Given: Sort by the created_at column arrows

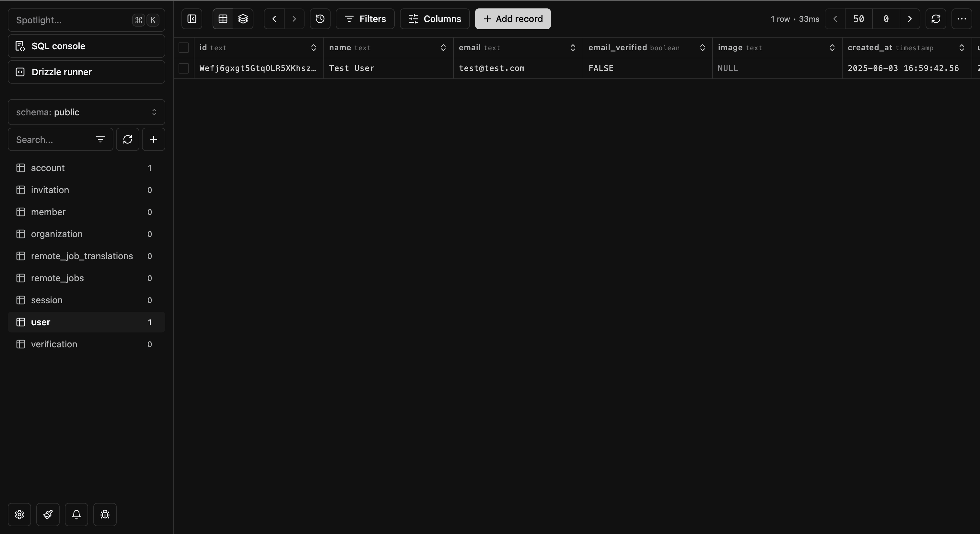Looking at the screenshot, I should tap(961, 48).
